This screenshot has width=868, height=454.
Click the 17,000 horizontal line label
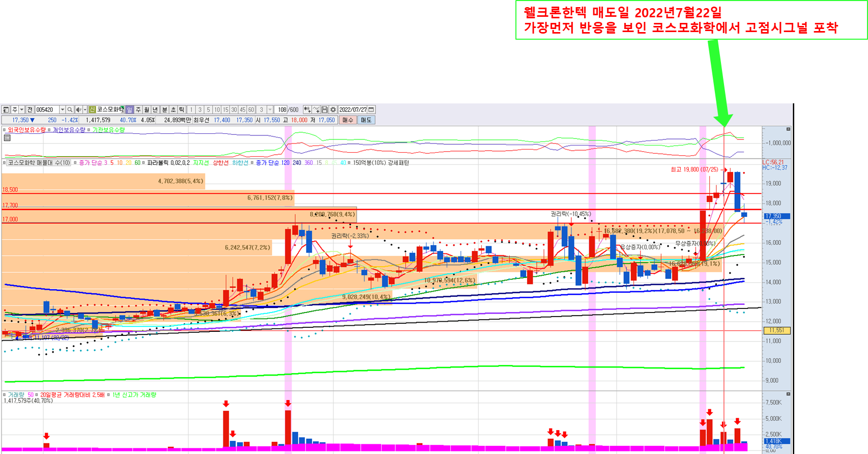point(10,219)
